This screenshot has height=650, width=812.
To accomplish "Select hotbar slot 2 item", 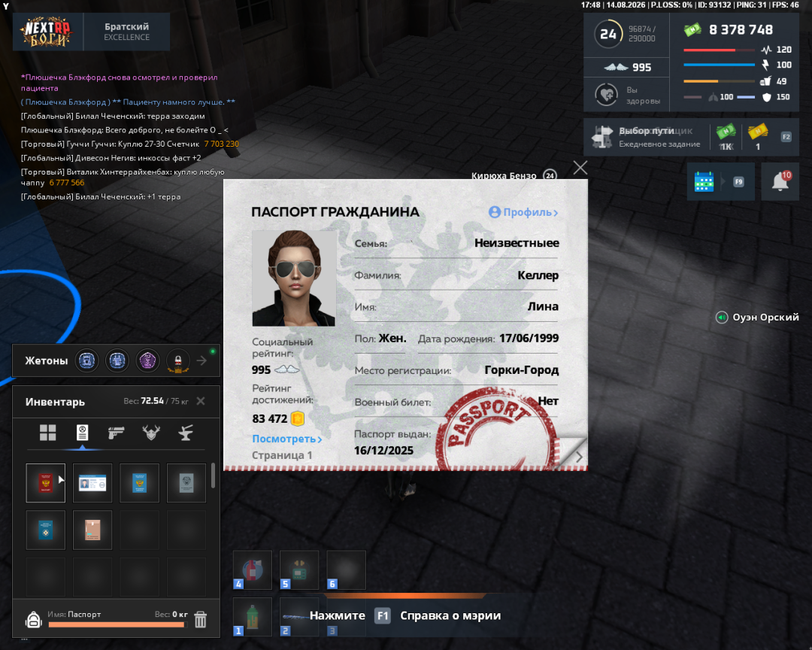I will click(299, 617).
